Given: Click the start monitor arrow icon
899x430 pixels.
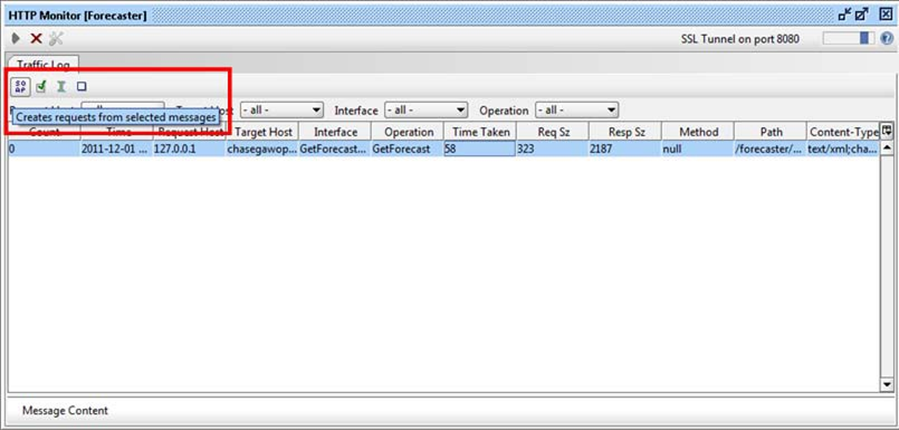Looking at the screenshot, I should [x=16, y=38].
